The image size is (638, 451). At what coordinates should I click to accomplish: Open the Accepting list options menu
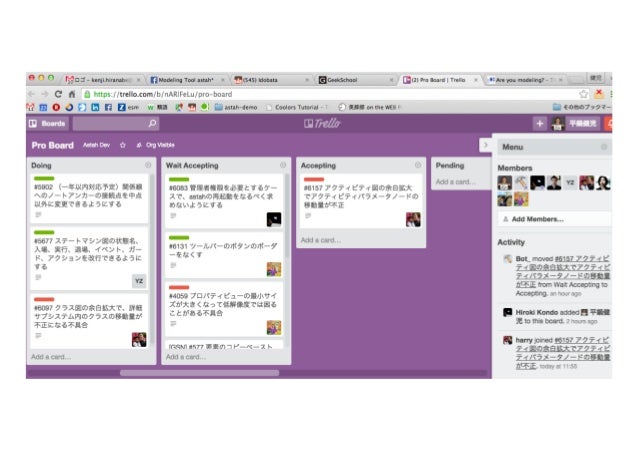[418, 165]
